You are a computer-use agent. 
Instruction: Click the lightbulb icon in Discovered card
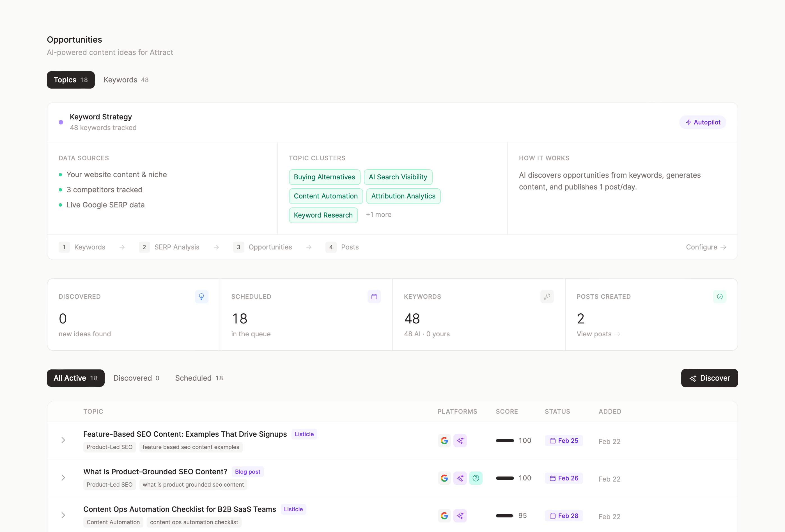(x=201, y=296)
